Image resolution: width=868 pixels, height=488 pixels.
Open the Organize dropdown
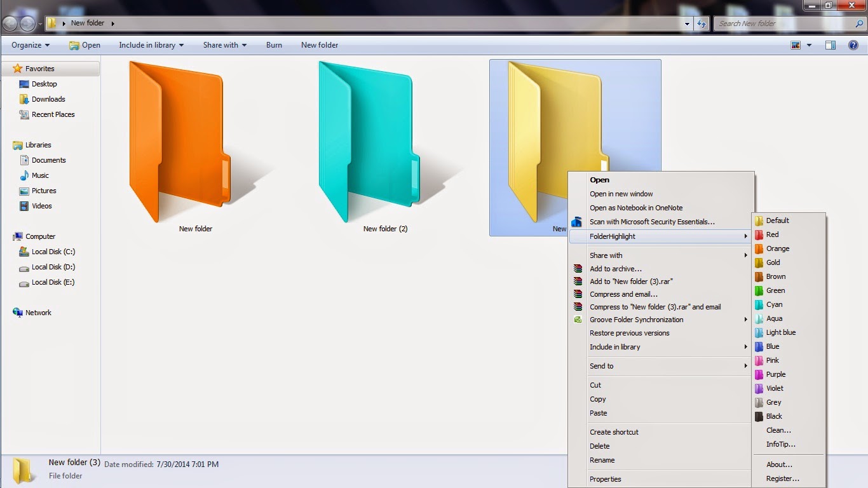(x=29, y=45)
